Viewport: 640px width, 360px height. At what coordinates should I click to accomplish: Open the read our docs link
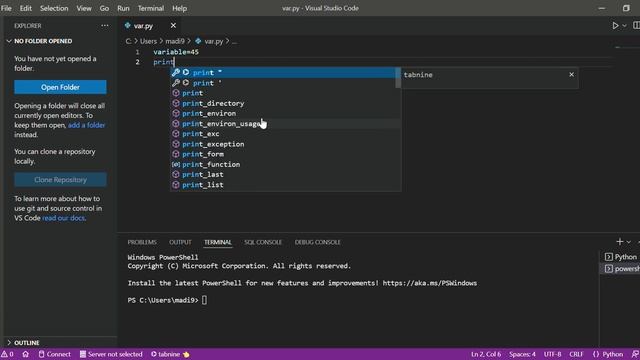coord(64,218)
